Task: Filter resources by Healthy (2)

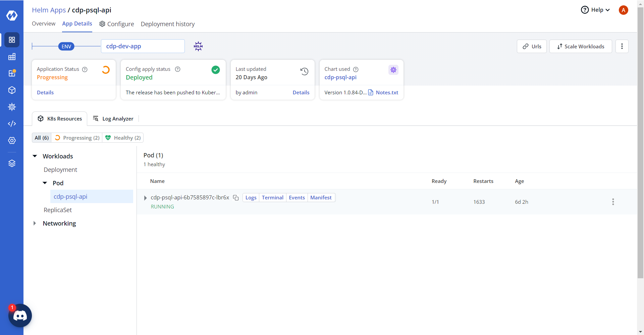Action: (123, 138)
